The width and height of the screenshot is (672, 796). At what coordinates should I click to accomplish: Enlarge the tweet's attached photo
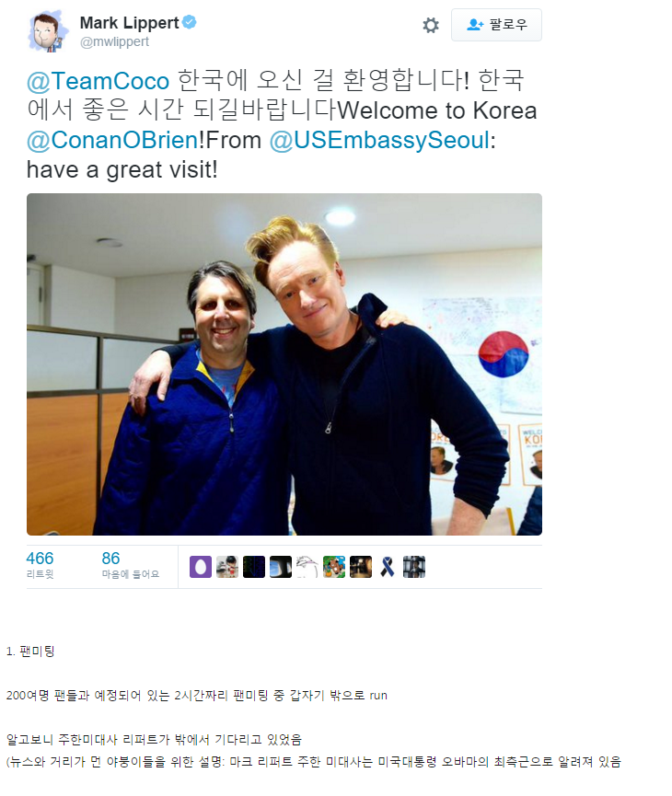[284, 364]
